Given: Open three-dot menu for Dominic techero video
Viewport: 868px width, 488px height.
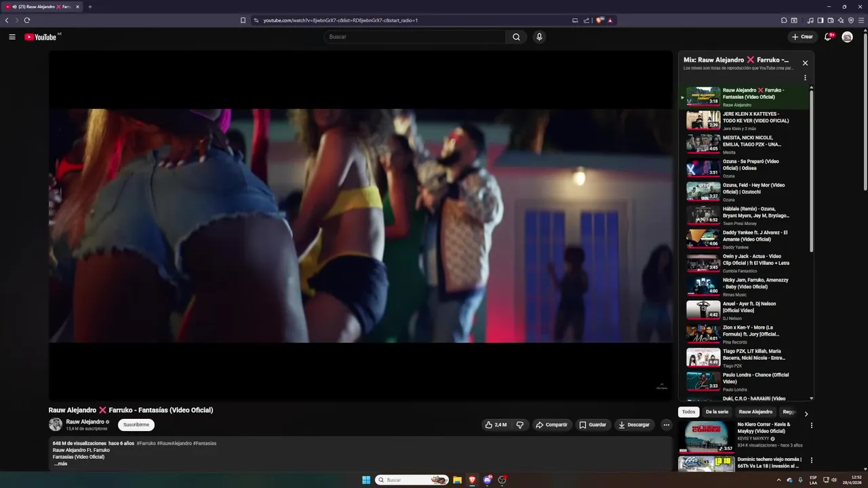Looking at the screenshot, I should click(811, 460).
